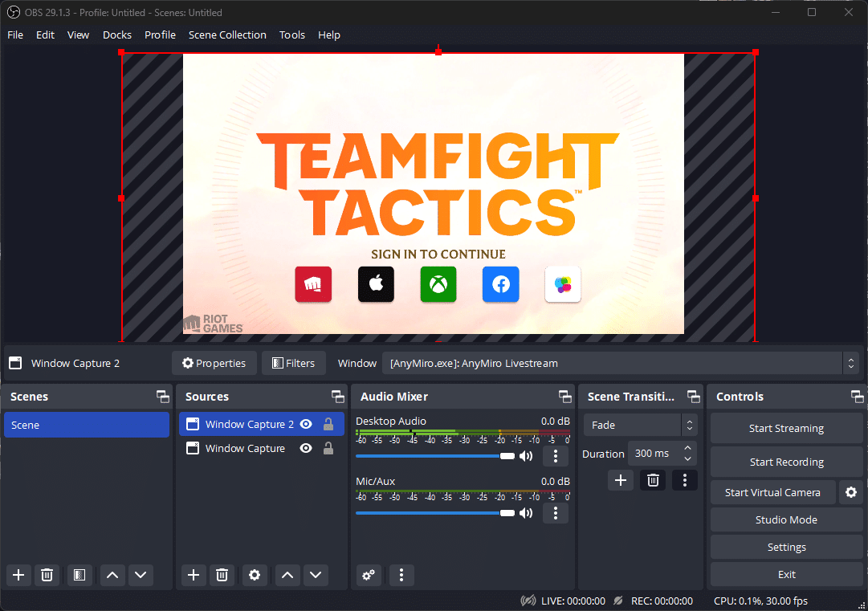This screenshot has width=868, height=611.
Task: Add a new source with the plus icon
Action: click(194, 575)
